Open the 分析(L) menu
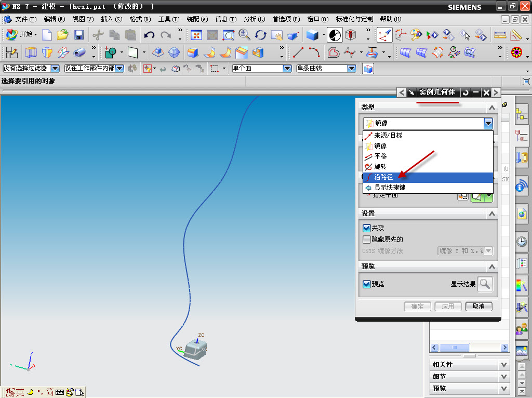The image size is (532, 398). [255, 19]
